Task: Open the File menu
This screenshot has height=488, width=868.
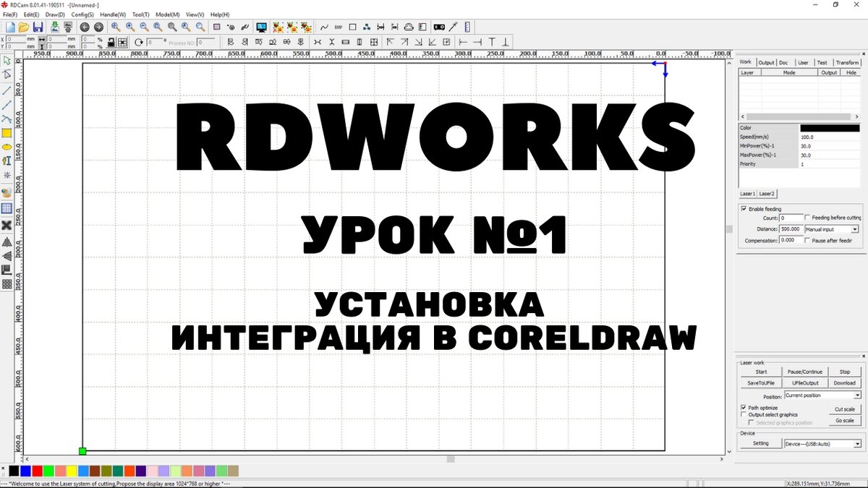Action: coord(10,14)
